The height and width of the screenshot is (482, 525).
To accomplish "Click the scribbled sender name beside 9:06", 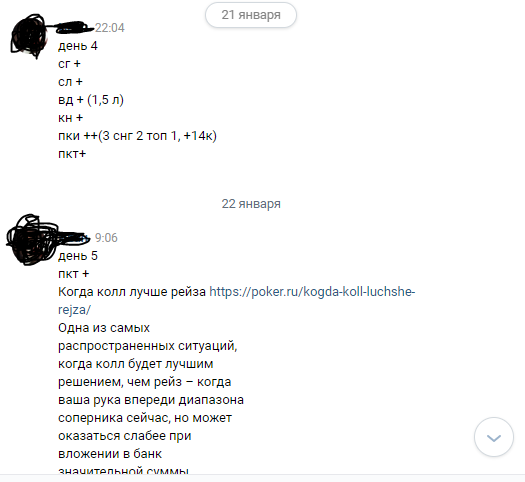I will 74,237.
